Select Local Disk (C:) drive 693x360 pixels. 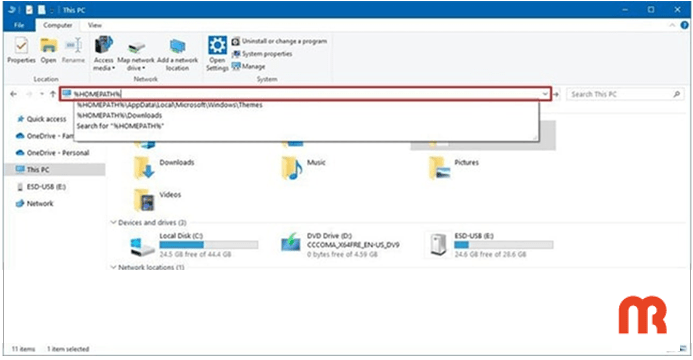pyautogui.click(x=194, y=245)
